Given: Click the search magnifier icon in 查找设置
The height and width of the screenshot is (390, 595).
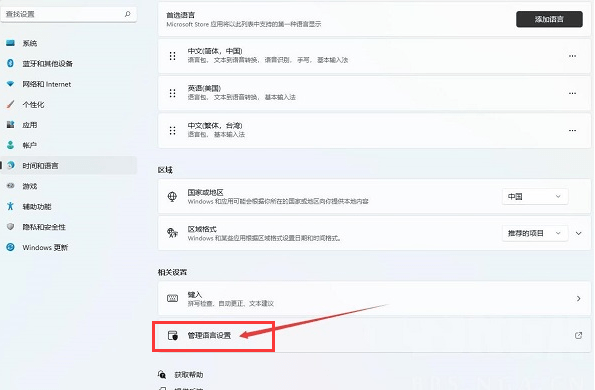Looking at the screenshot, I should [128, 14].
